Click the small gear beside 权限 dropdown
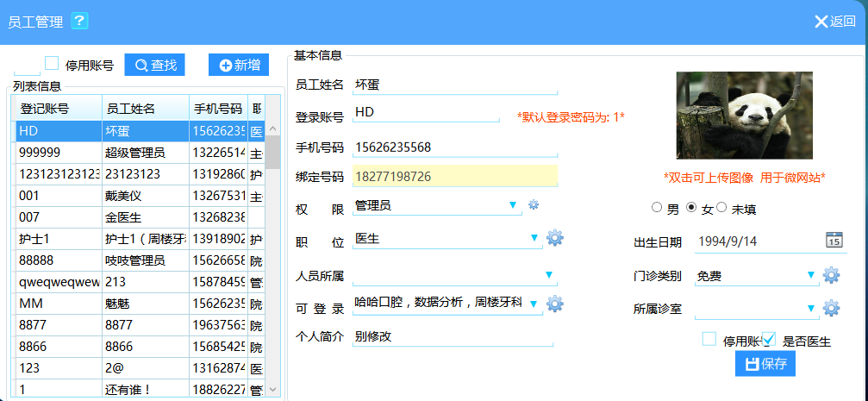 (x=533, y=205)
